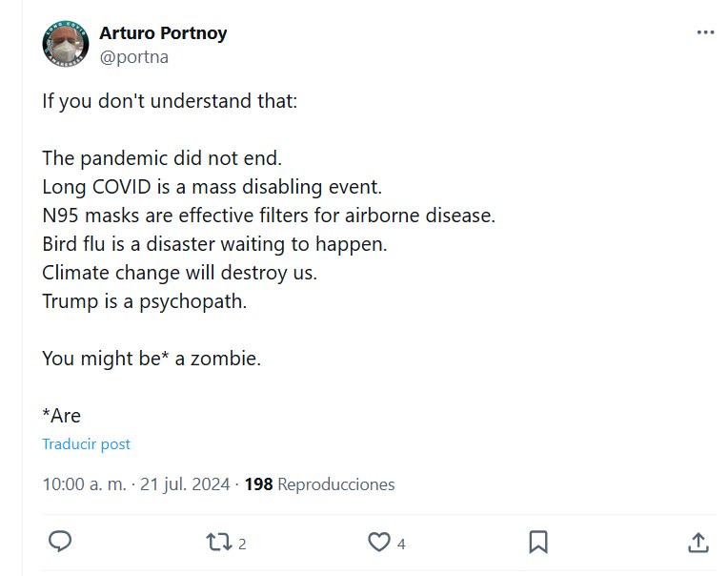
Task: View the 198 Reproducciones analytics
Action: [x=319, y=484]
